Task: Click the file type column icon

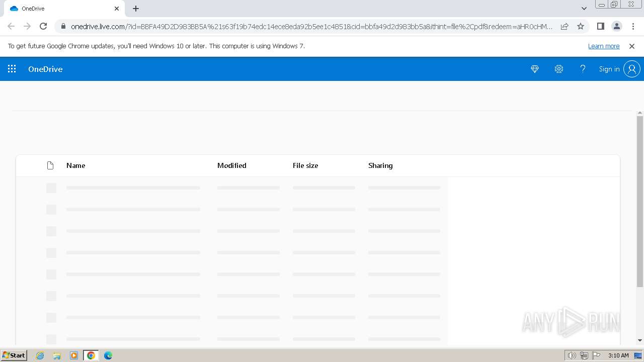Action: tap(50, 165)
